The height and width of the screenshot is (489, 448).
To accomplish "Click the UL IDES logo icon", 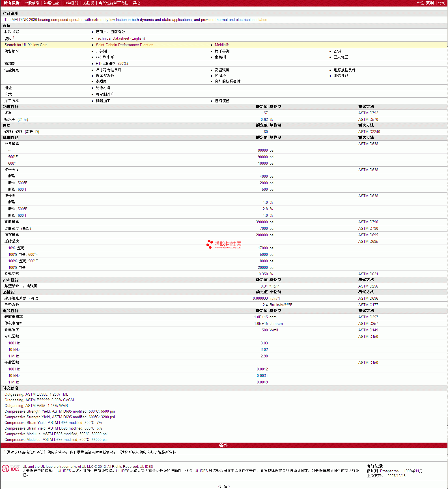I will pos(11,469).
